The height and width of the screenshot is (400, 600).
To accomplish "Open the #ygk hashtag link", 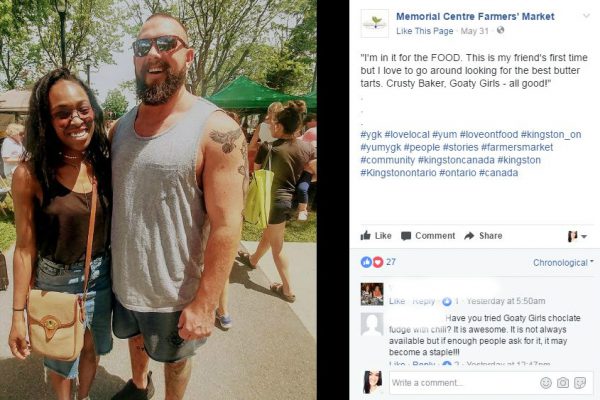I will 371,135.
